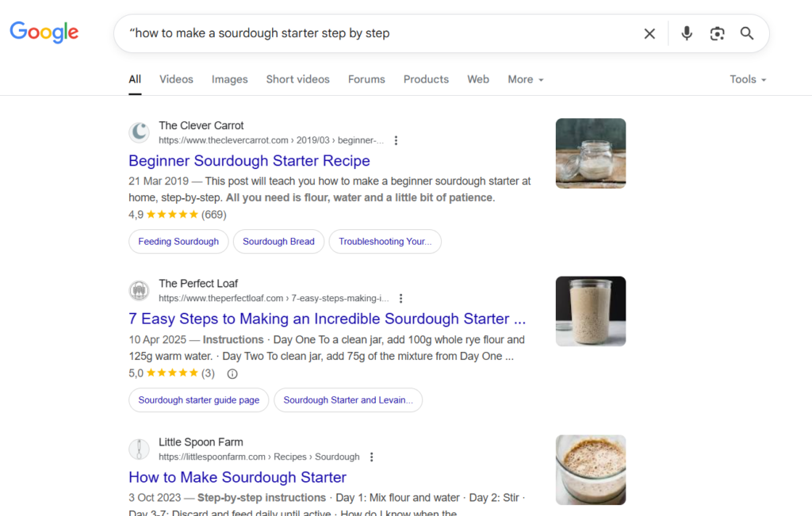Clear the search query with X icon
The image size is (812, 516).
click(649, 33)
